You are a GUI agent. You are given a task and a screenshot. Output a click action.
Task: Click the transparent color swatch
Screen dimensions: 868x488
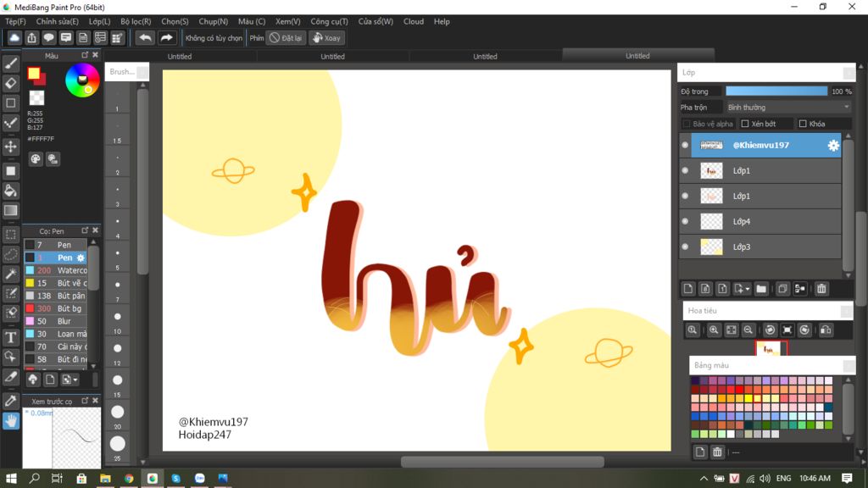[36, 98]
